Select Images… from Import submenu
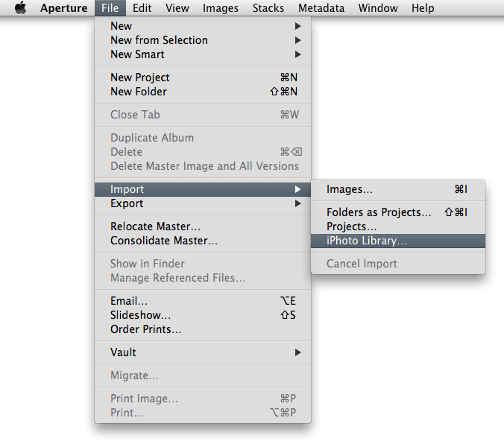The image size is (504, 447). (x=350, y=190)
